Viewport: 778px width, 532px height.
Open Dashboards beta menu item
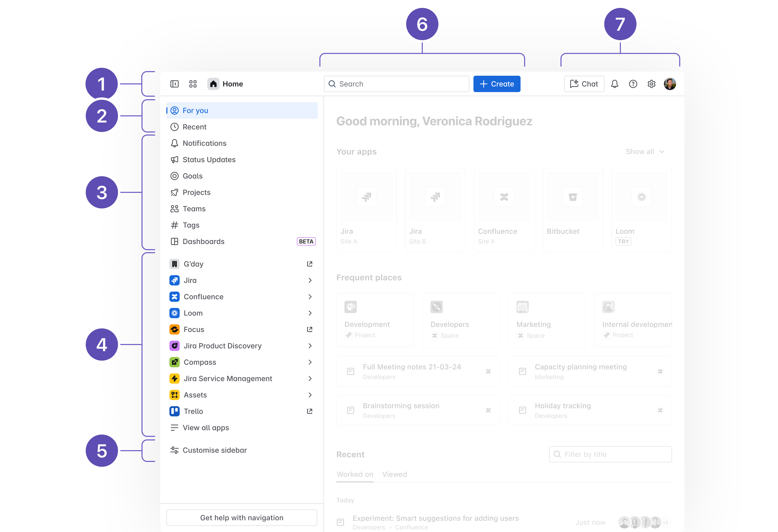[x=203, y=242]
